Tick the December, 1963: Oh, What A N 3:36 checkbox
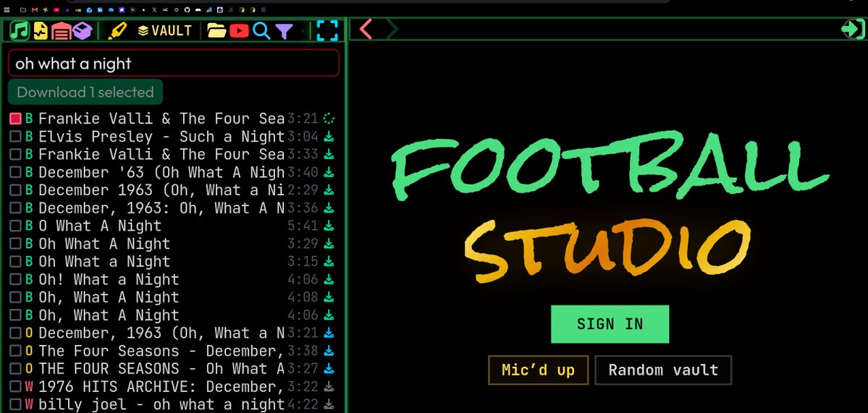 (15, 208)
